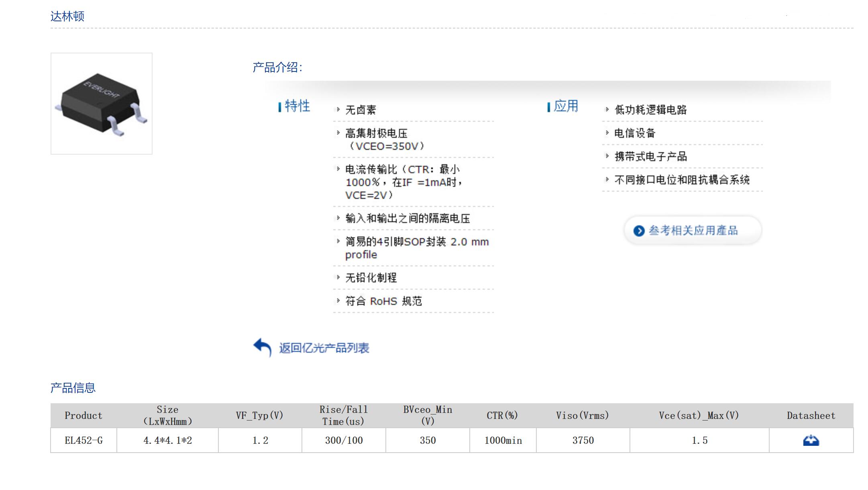Click the EL452-G product cell

pos(84,441)
